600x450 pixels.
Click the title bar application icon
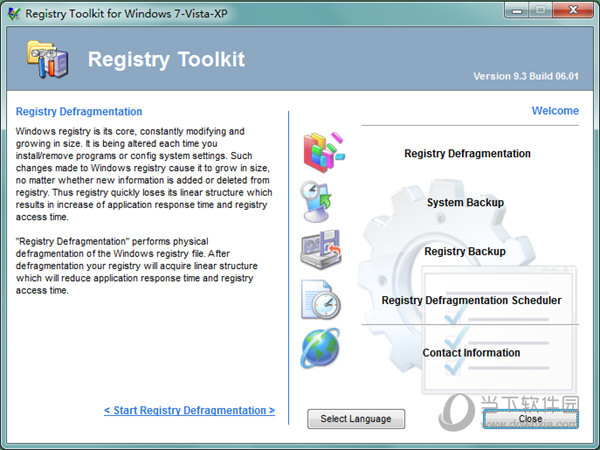pos(14,14)
